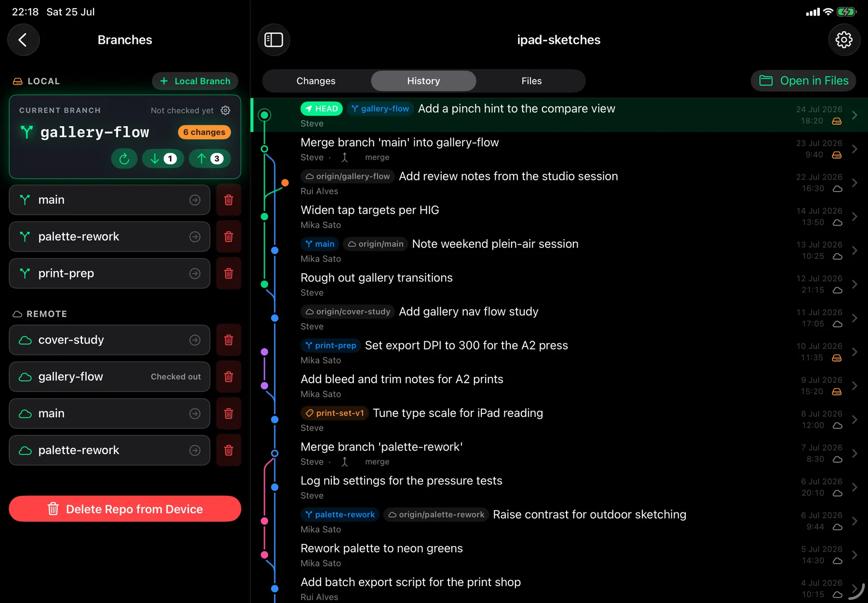Image resolution: width=868 pixels, height=603 pixels.
Task: Delete the local palette-rework branch
Action: (229, 237)
